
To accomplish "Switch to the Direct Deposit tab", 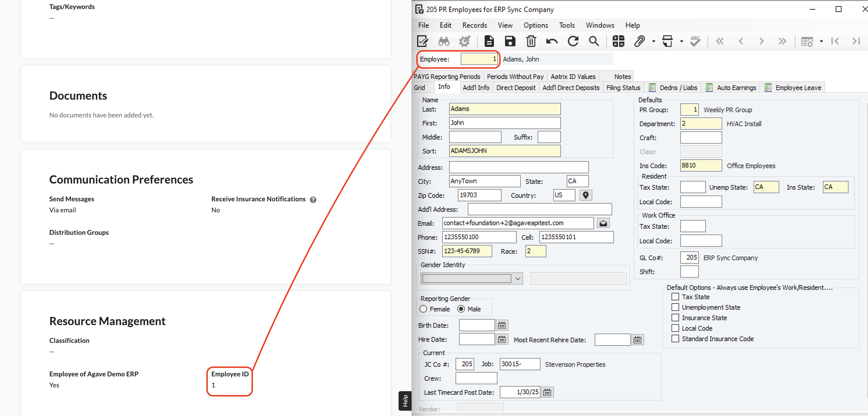I will [x=516, y=88].
